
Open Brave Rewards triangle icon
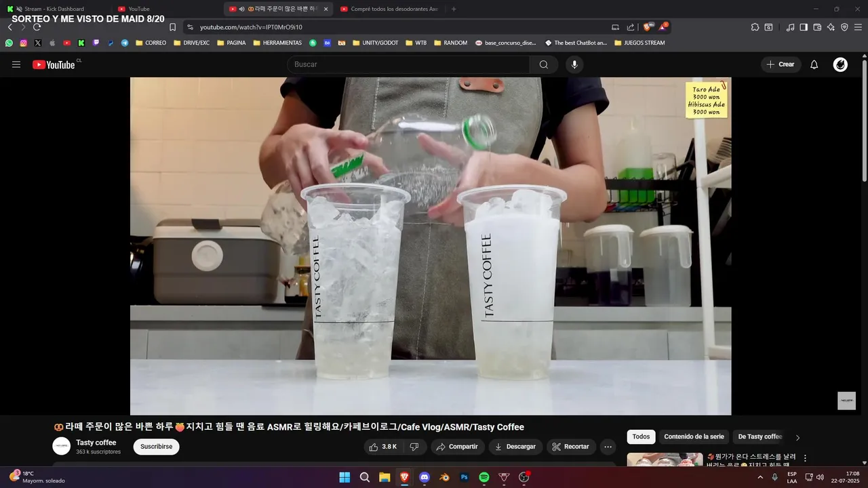point(663,27)
